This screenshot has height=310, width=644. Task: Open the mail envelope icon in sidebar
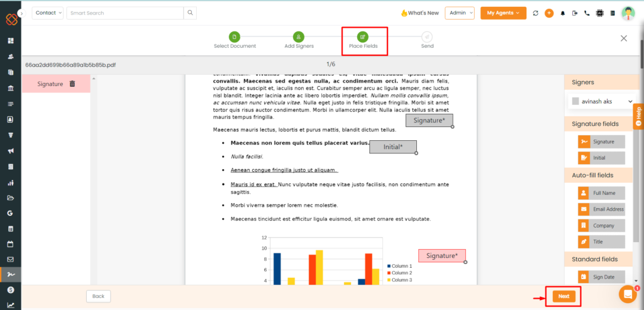point(11,260)
